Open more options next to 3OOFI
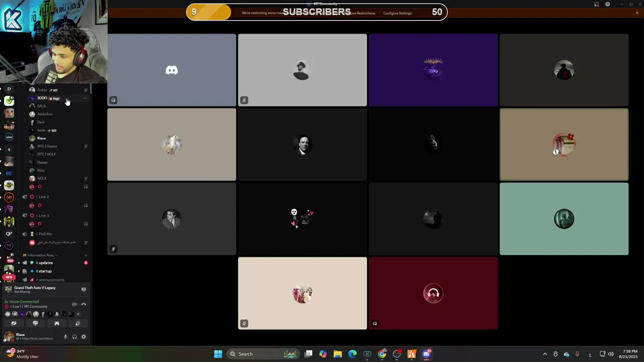This screenshot has width=644, height=362. 85,98
